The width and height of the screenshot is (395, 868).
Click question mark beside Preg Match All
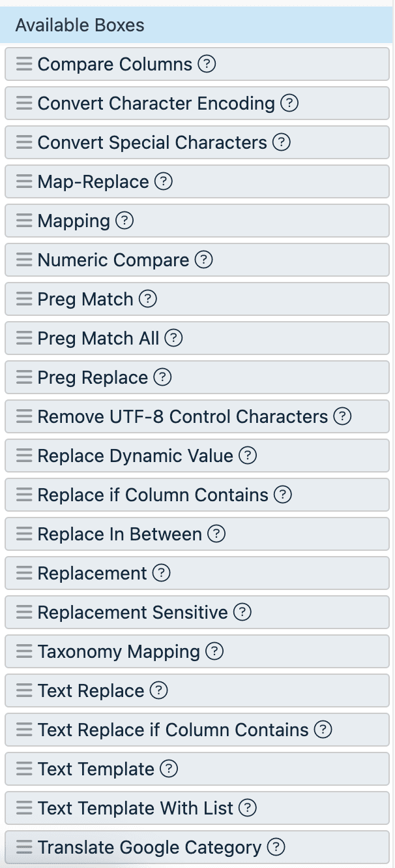coord(173,338)
